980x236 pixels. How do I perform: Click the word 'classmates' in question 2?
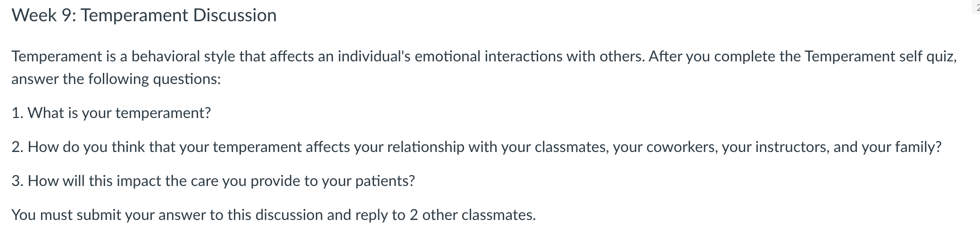coord(571,147)
